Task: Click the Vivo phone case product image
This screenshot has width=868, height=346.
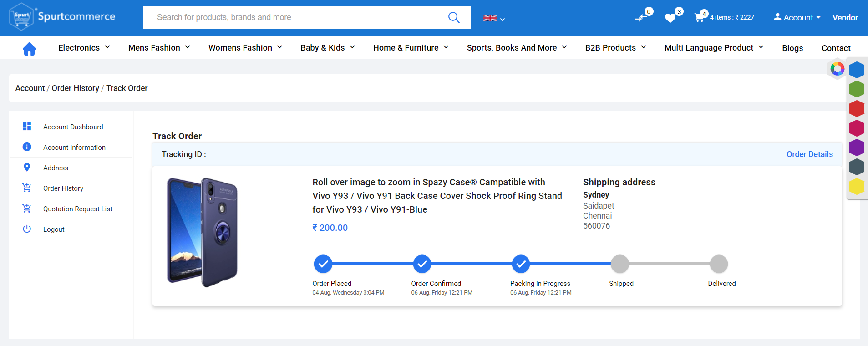Action: (203, 233)
